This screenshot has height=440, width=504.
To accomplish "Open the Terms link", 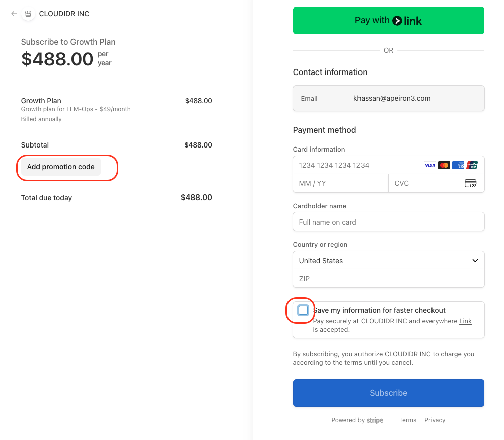I will click(x=407, y=420).
